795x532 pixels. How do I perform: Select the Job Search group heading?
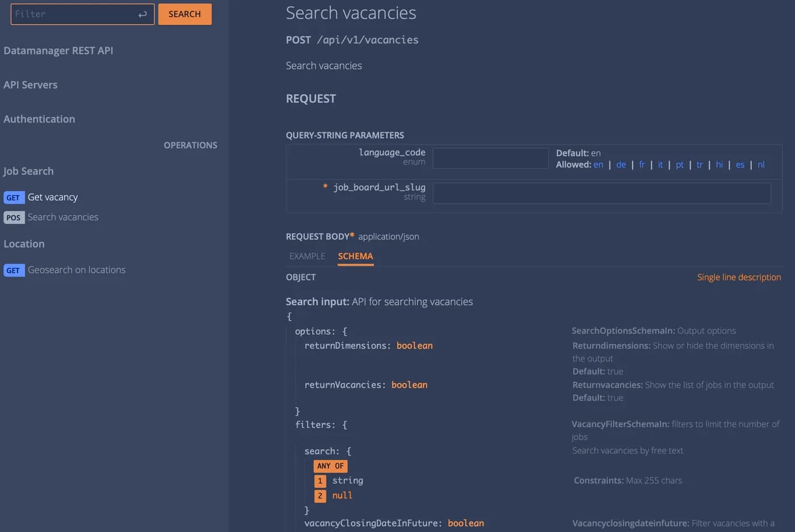[28, 171]
